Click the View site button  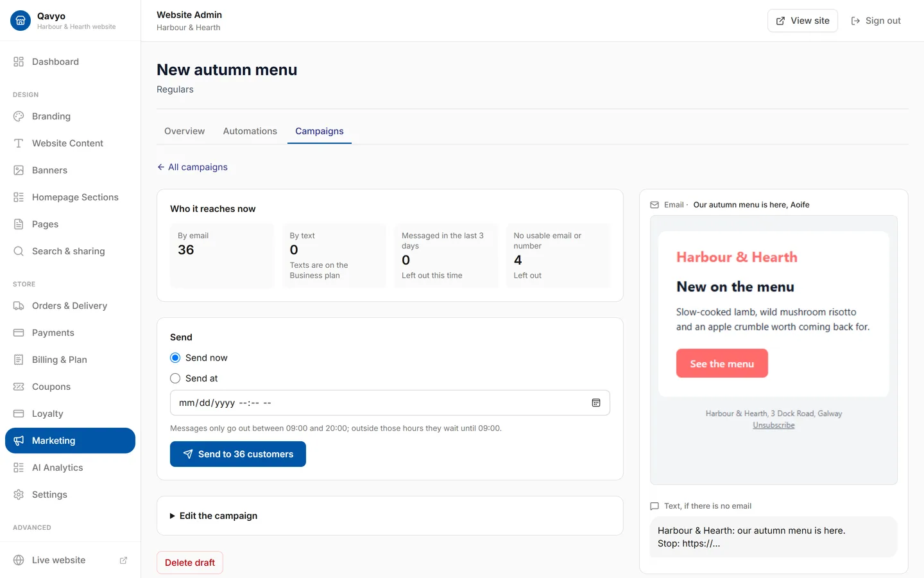tap(803, 21)
